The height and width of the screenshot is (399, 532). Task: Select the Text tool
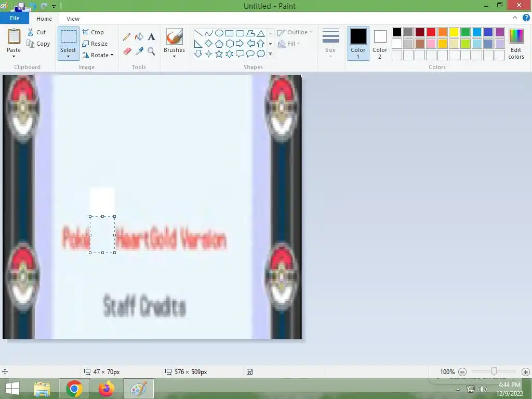151,37
